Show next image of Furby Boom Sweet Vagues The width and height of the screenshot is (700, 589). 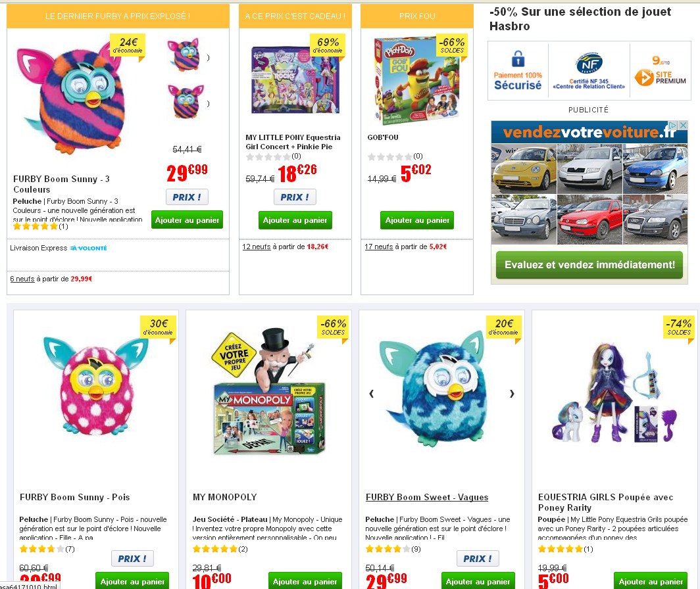(x=512, y=394)
